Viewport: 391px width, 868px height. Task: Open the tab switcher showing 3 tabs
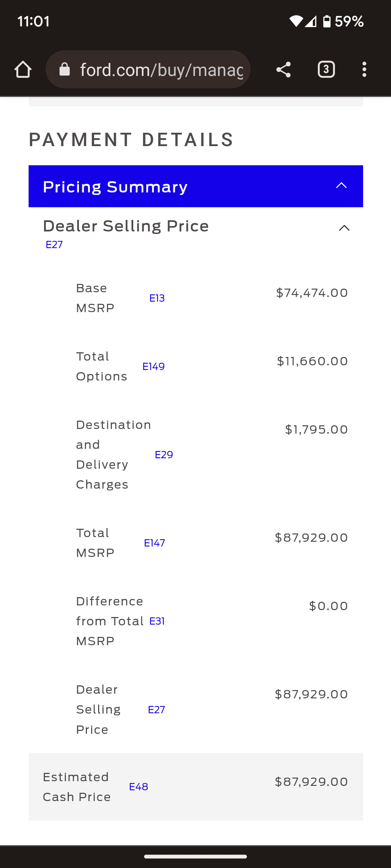[326, 69]
